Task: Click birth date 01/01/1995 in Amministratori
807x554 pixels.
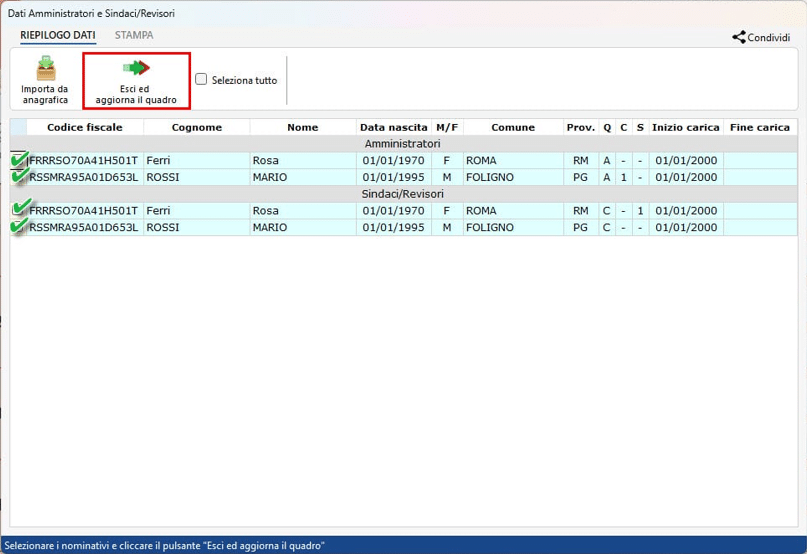Action: pos(393,177)
